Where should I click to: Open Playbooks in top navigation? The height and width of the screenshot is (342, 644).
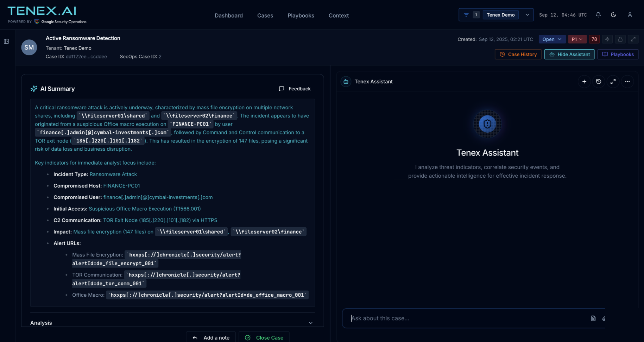click(301, 15)
